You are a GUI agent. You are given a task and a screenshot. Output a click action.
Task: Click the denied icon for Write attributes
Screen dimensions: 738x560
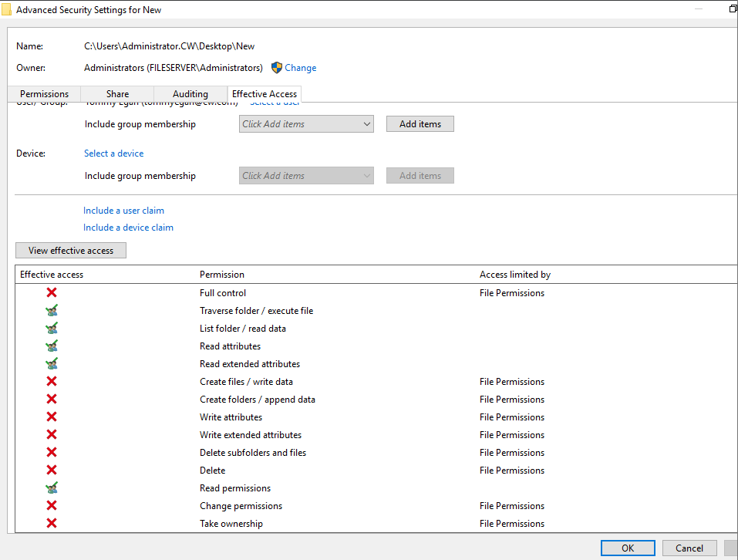pyautogui.click(x=52, y=417)
